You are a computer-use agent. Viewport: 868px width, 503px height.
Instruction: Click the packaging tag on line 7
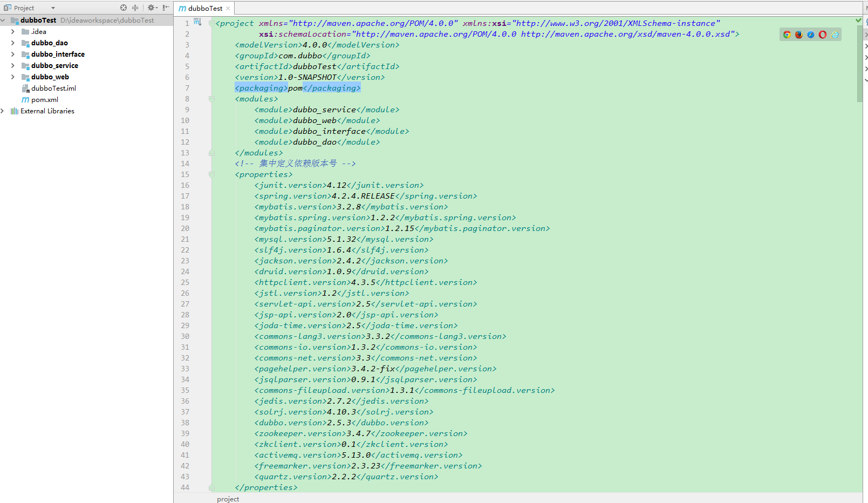(x=298, y=88)
